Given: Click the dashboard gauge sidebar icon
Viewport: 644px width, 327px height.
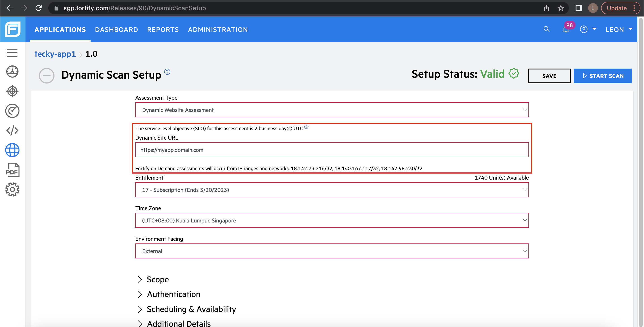Looking at the screenshot, I should (12, 71).
